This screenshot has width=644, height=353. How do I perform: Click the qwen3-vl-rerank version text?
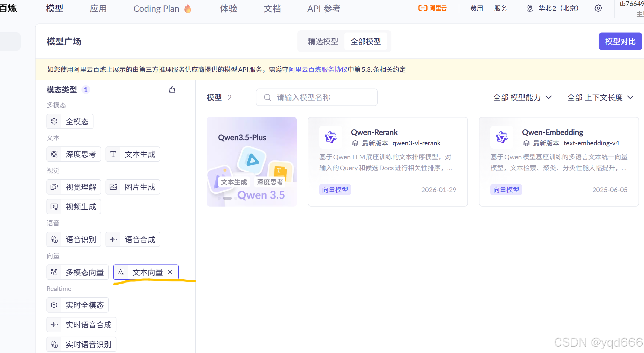click(x=416, y=143)
